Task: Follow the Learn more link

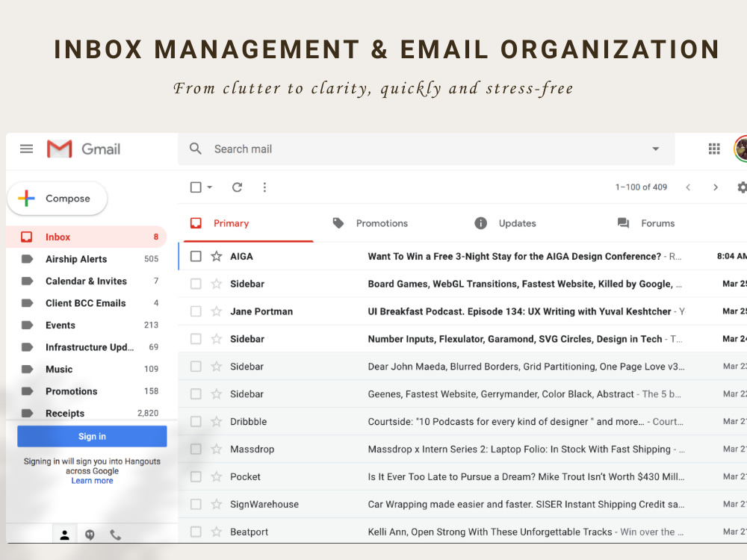Action: pos(92,481)
